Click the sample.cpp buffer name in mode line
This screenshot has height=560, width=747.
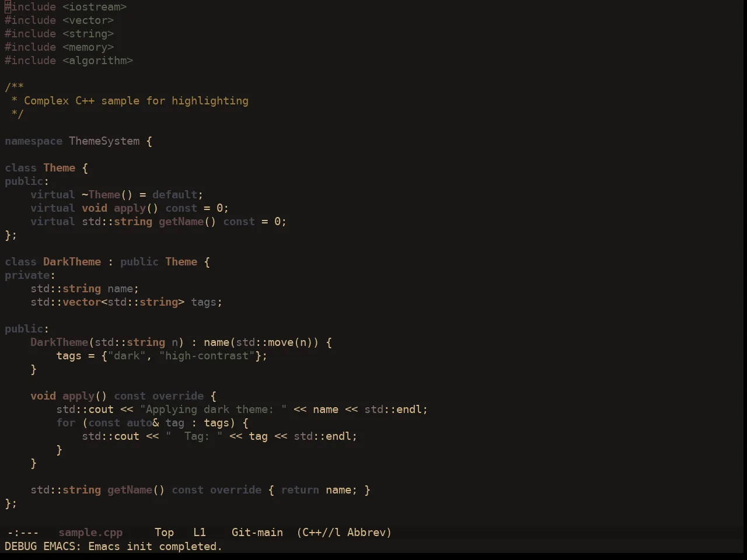tap(90, 533)
